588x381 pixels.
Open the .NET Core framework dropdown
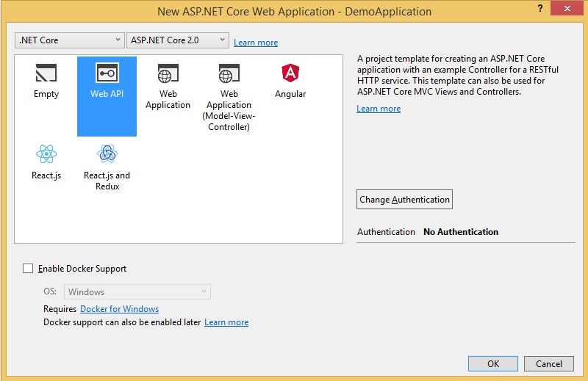pos(70,40)
